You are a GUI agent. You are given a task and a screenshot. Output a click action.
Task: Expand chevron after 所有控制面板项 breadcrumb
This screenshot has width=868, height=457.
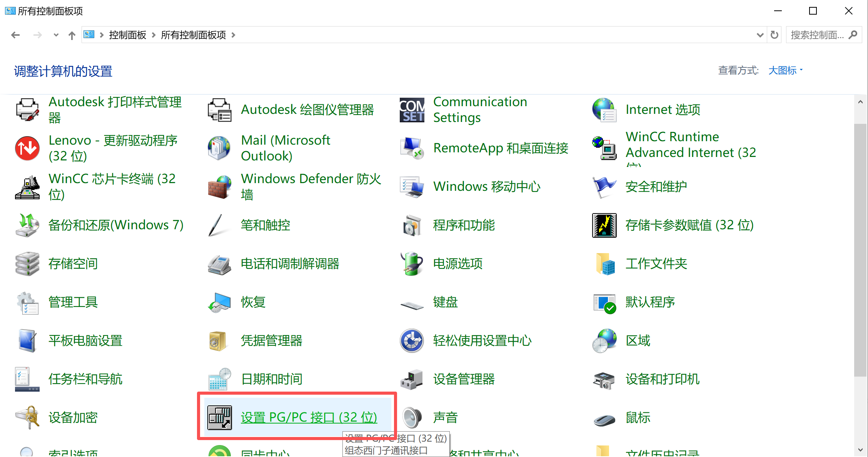point(233,35)
